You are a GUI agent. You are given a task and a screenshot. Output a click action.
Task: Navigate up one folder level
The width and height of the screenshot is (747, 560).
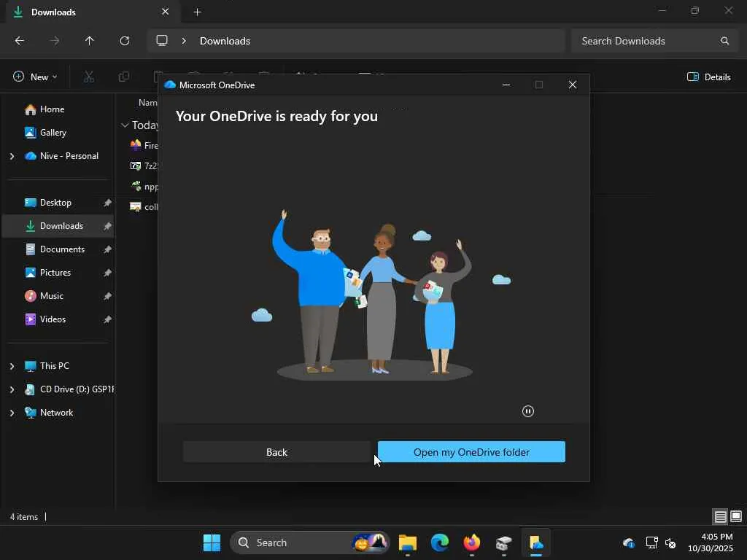[x=90, y=41]
